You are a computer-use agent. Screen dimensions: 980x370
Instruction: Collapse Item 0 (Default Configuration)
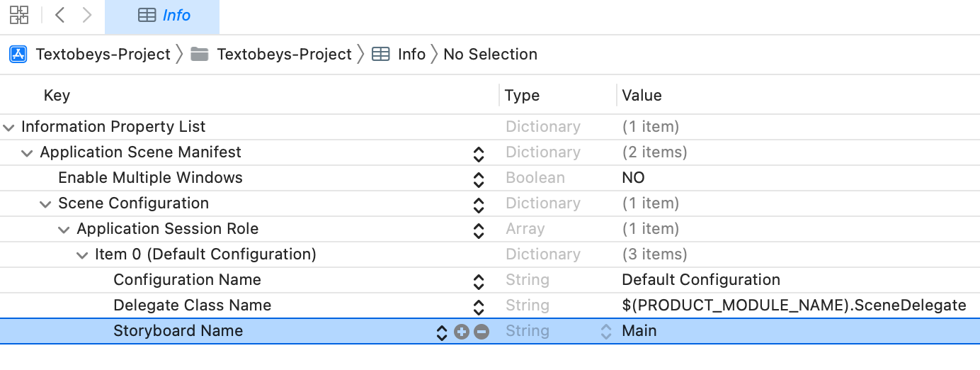coord(82,255)
